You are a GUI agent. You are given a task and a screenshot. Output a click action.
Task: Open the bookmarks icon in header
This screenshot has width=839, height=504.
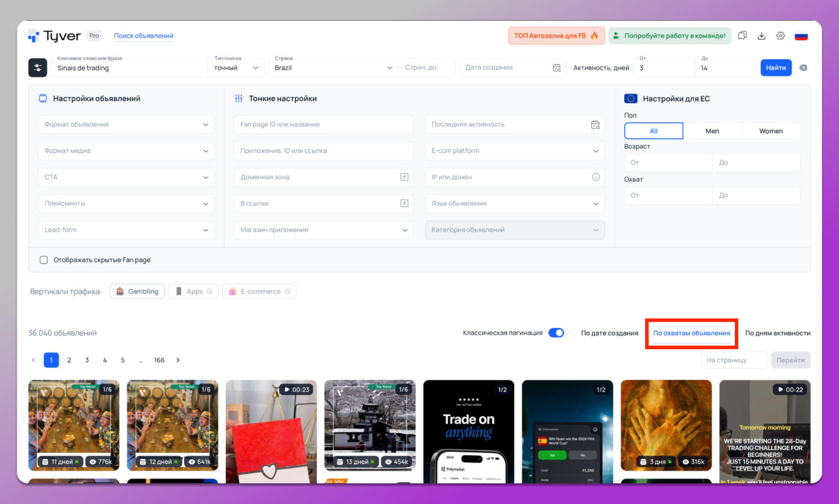(742, 36)
